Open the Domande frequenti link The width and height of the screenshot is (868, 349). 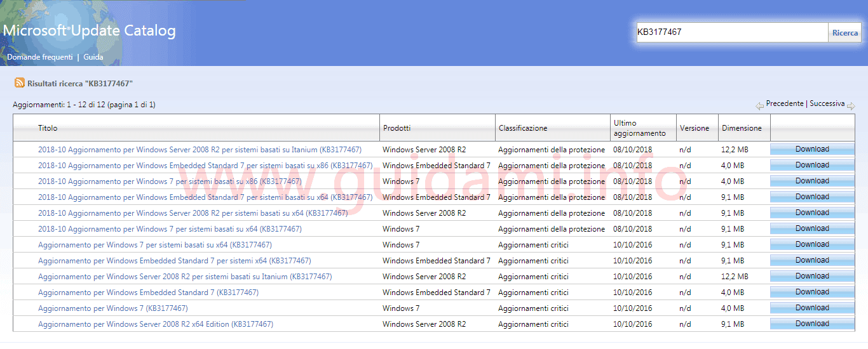click(x=39, y=57)
